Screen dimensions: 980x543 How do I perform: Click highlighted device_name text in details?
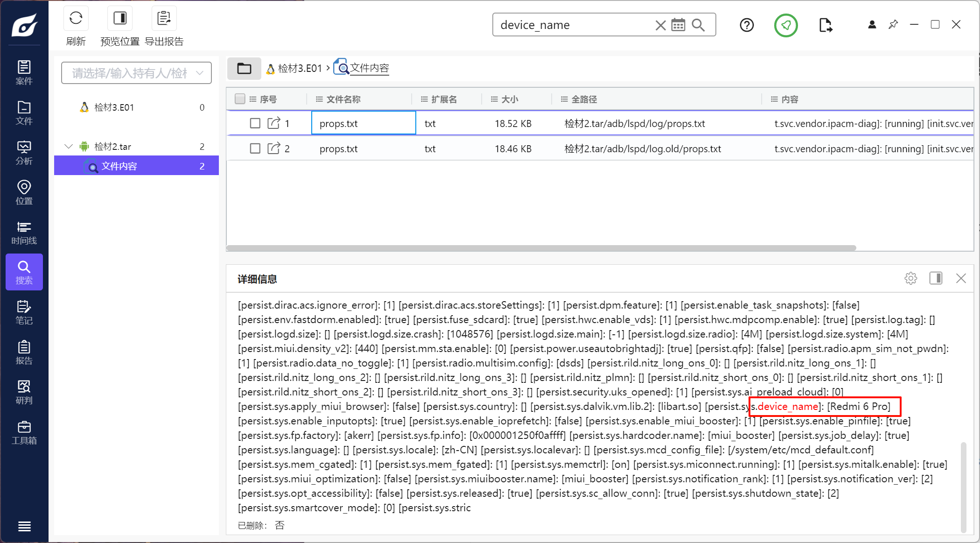(x=788, y=406)
